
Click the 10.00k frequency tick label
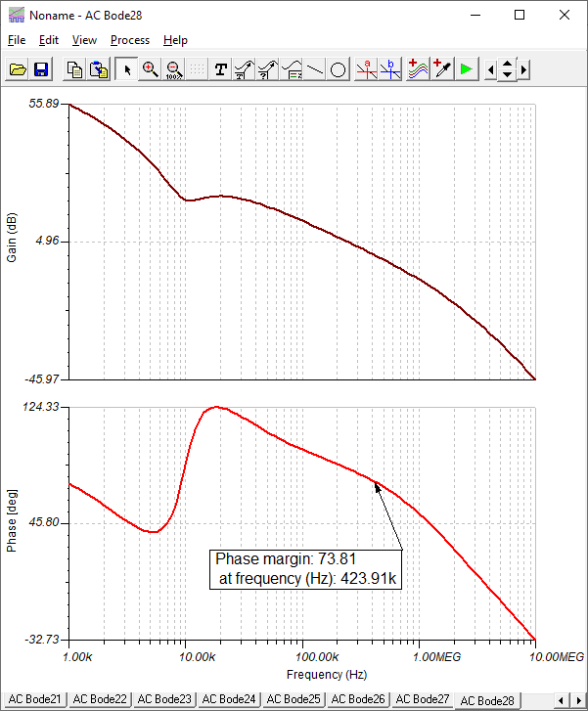coord(197,656)
